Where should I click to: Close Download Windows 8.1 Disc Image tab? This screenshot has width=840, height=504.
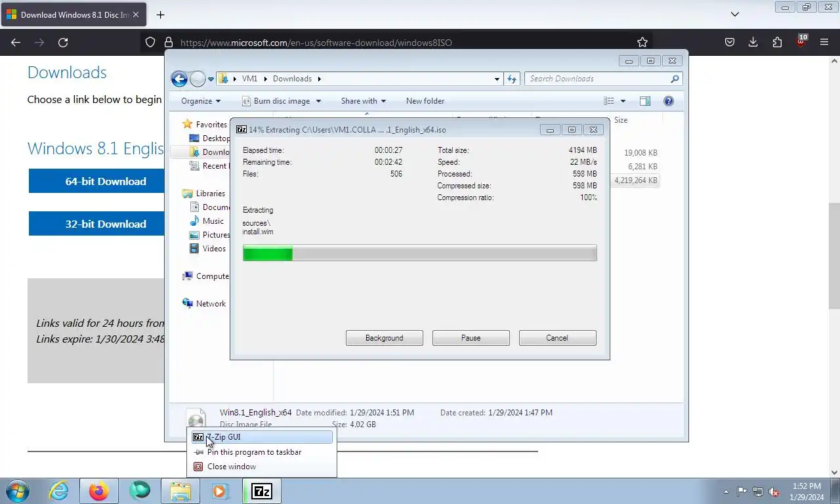[x=136, y=14]
